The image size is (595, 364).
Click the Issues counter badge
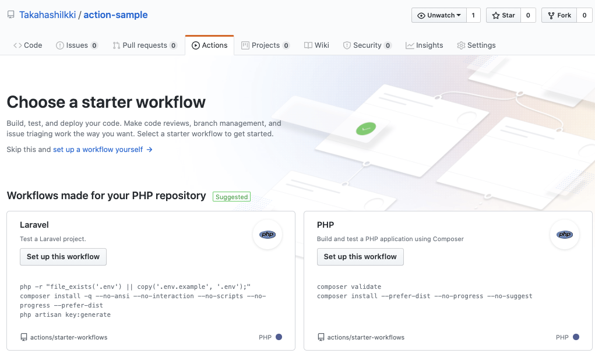(94, 45)
